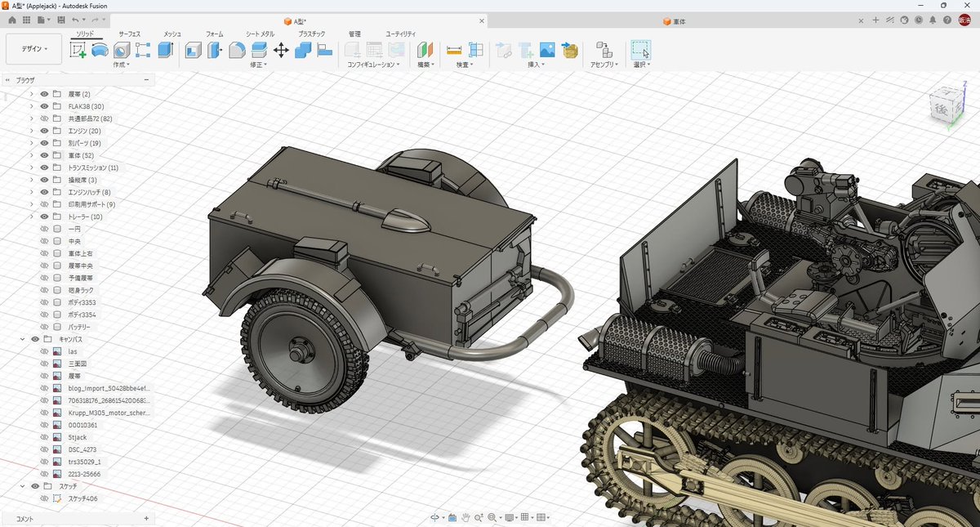Open the 挿入 dropdown menu
The height and width of the screenshot is (527, 980).
[536, 65]
